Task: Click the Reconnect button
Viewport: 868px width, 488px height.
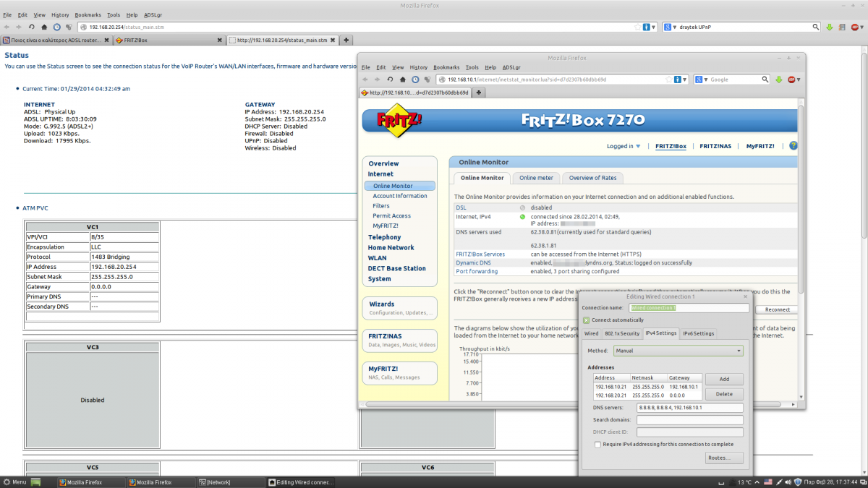Action: [778, 309]
